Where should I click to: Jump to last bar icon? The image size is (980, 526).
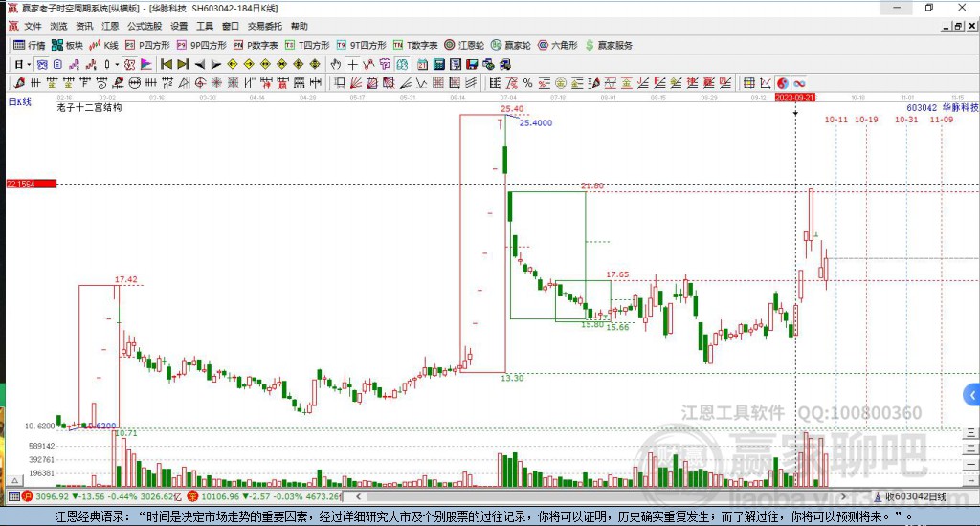(x=183, y=64)
